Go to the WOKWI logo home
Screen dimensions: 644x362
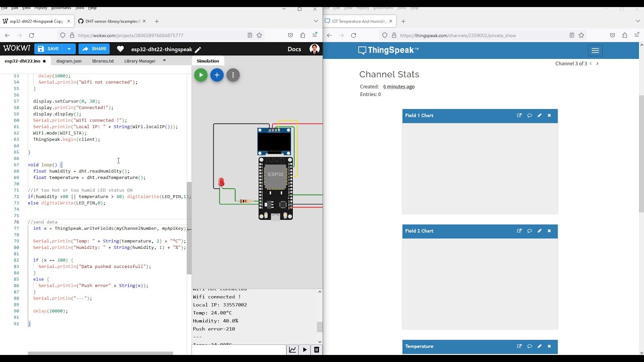click(x=17, y=49)
